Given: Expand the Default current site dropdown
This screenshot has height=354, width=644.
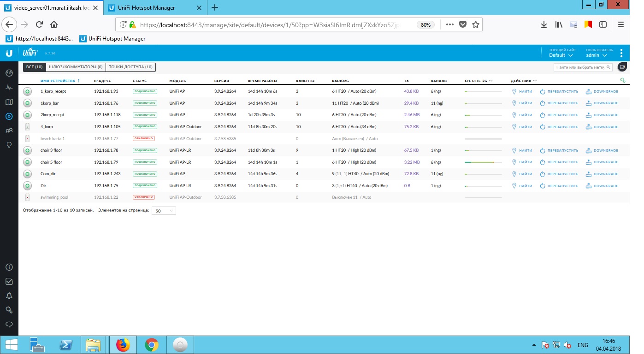Looking at the screenshot, I should tap(561, 55).
